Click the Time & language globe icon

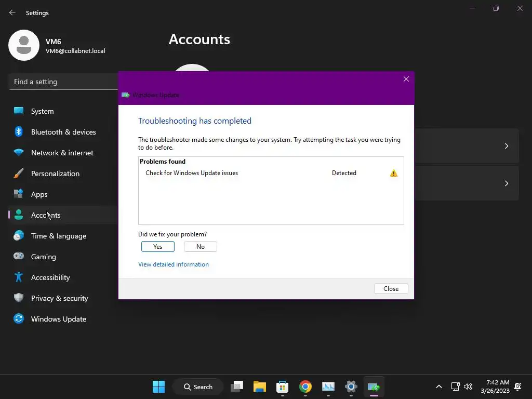coord(19,235)
